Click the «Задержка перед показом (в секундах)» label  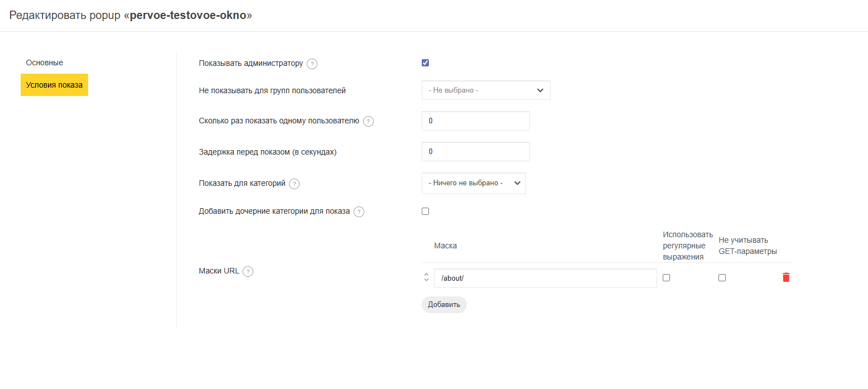[268, 152]
